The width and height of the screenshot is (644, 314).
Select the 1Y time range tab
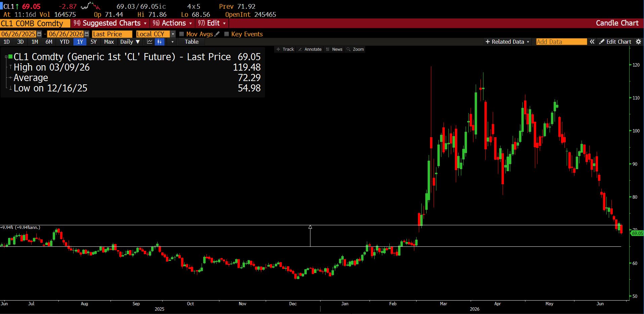80,42
